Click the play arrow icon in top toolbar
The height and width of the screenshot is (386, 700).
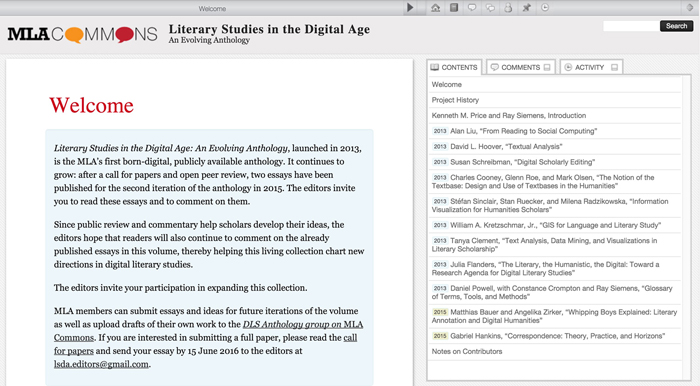(410, 8)
